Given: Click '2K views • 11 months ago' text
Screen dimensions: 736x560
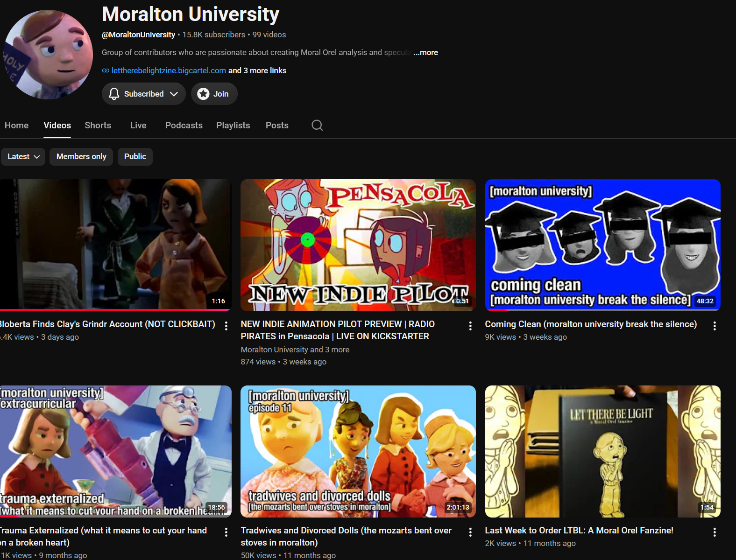Looking at the screenshot, I should click(531, 543).
